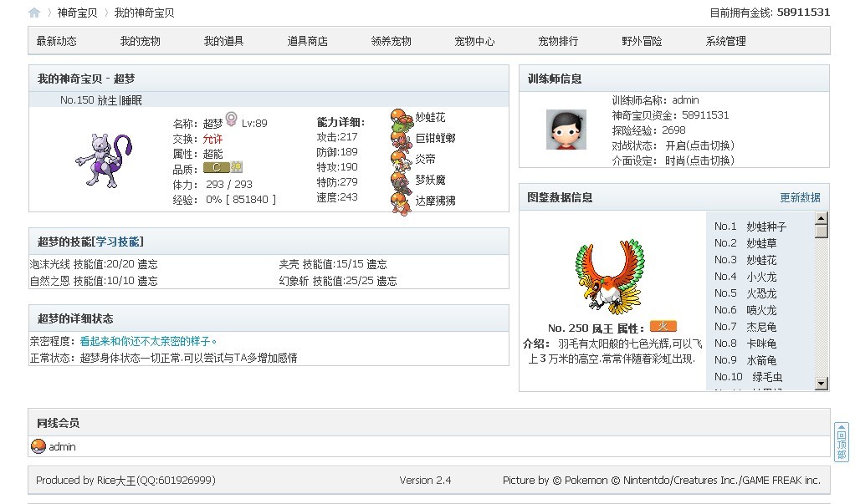This screenshot has width=855, height=504.
Task: Open 野外冒险 navigation item
Action: (642, 41)
